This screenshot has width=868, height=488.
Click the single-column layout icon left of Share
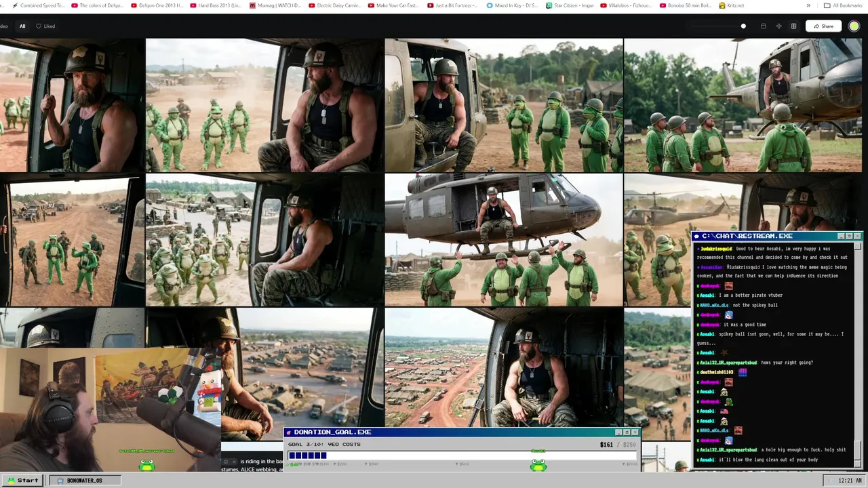click(764, 26)
